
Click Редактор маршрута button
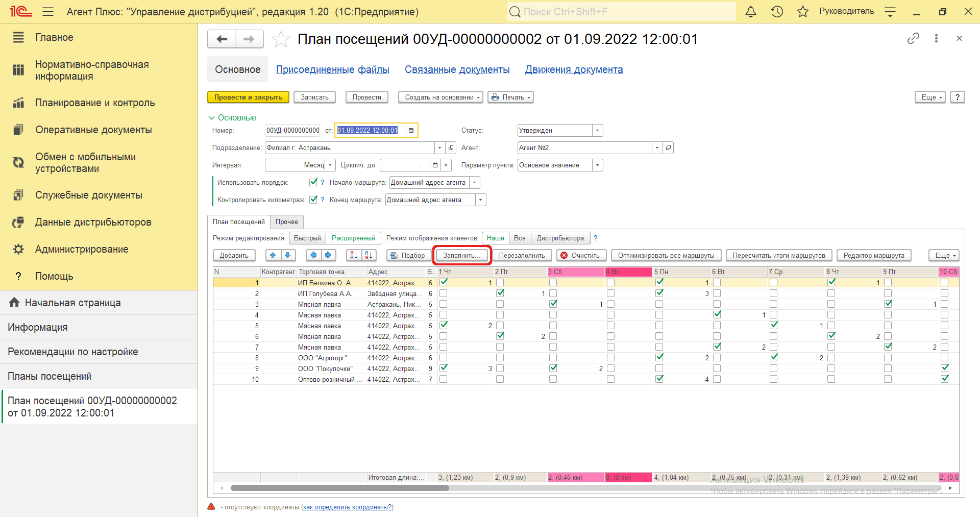(874, 255)
